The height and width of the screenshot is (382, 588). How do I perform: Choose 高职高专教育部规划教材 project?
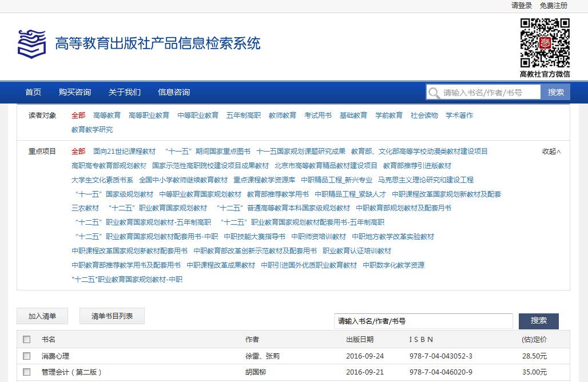point(109,166)
